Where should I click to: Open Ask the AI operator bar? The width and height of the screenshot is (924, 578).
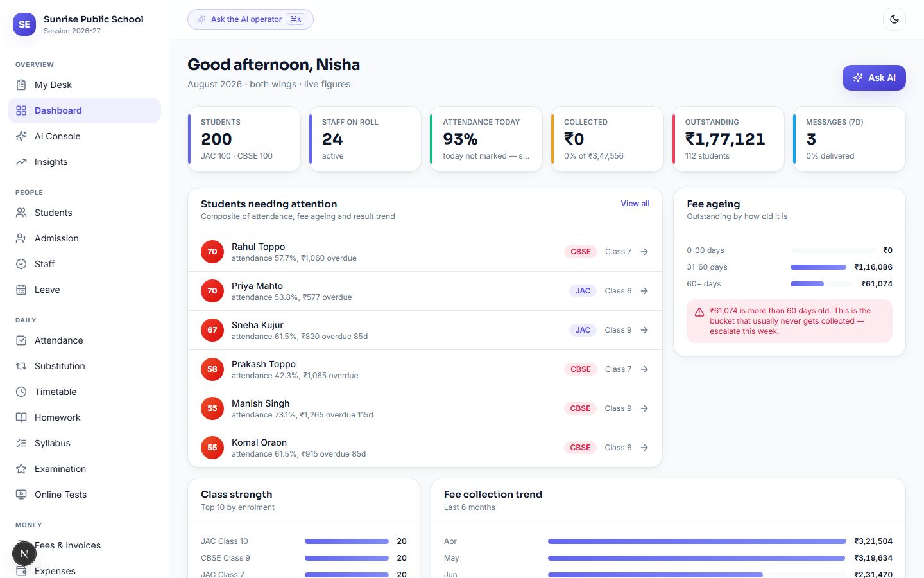(x=250, y=19)
